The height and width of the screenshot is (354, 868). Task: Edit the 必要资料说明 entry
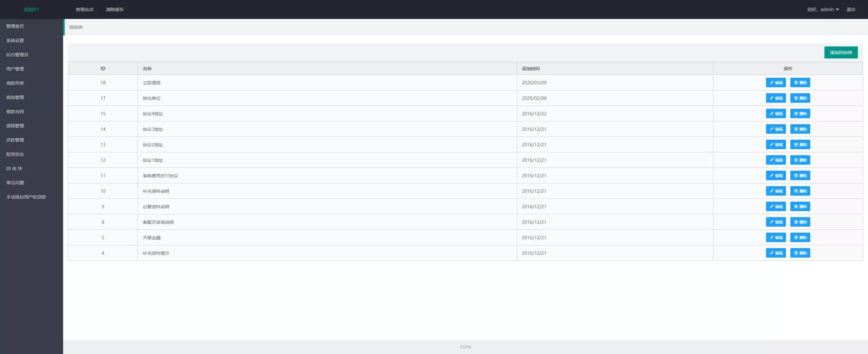pyautogui.click(x=775, y=206)
